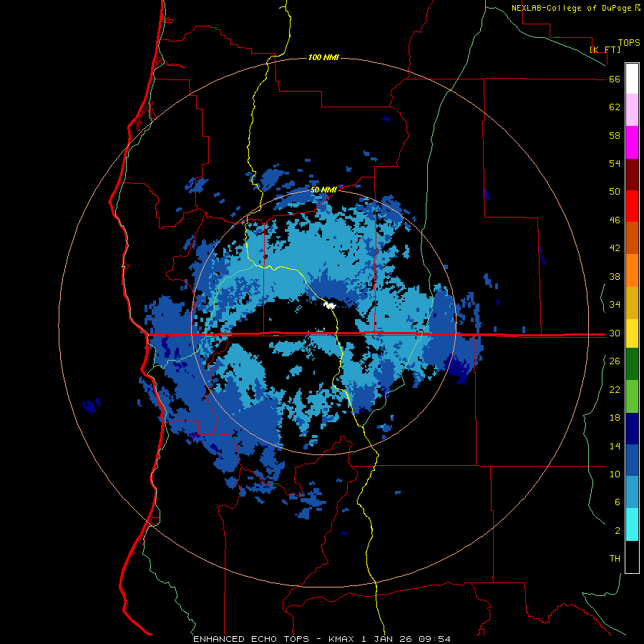Click the 09:54 timestamp in the caption
644x644 pixels.
[x=434, y=639]
